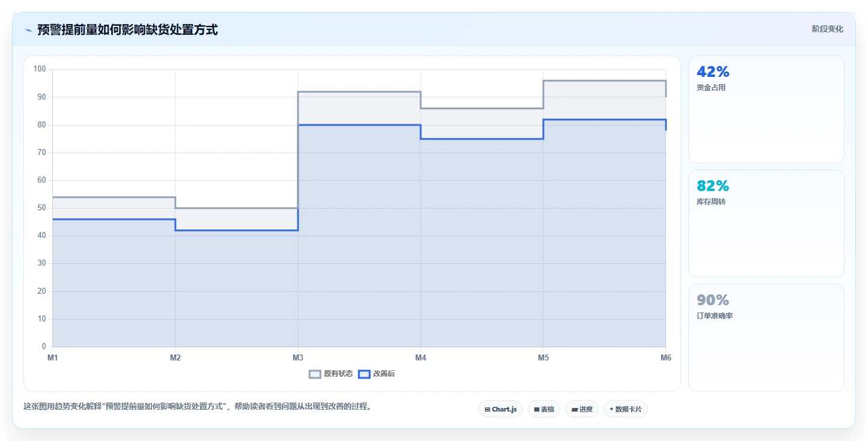
Task: Toggle the 原有状态 legend entry
Action: (x=331, y=374)
